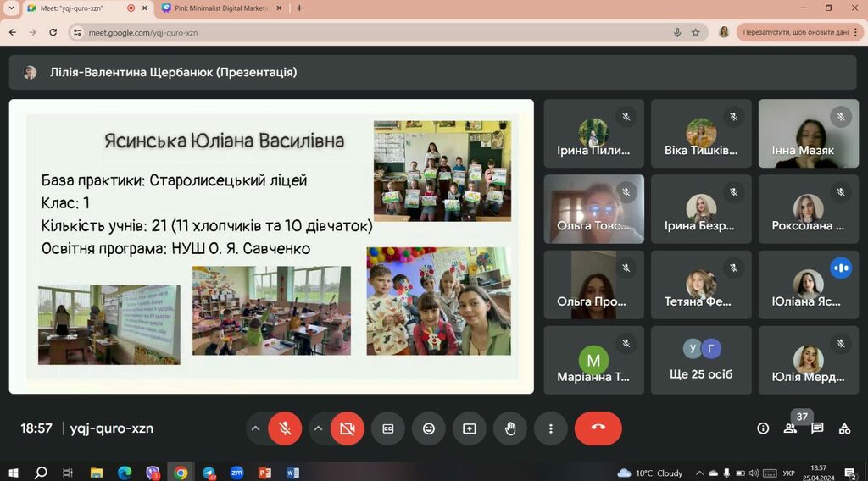Select Юліана Яс... speaking participant tile
This screenshot has height=481, width=868.
[808, 285]
